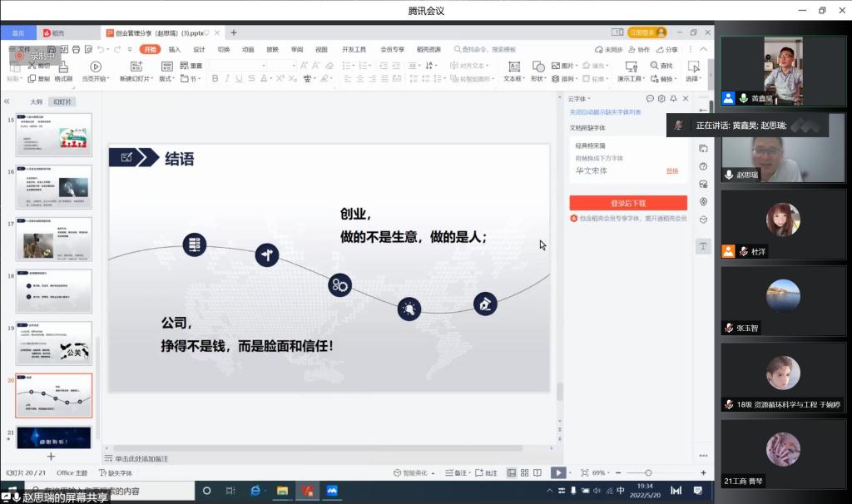Open settings gear in 云字体 panel
852x504 pixels.
[661, 98]
